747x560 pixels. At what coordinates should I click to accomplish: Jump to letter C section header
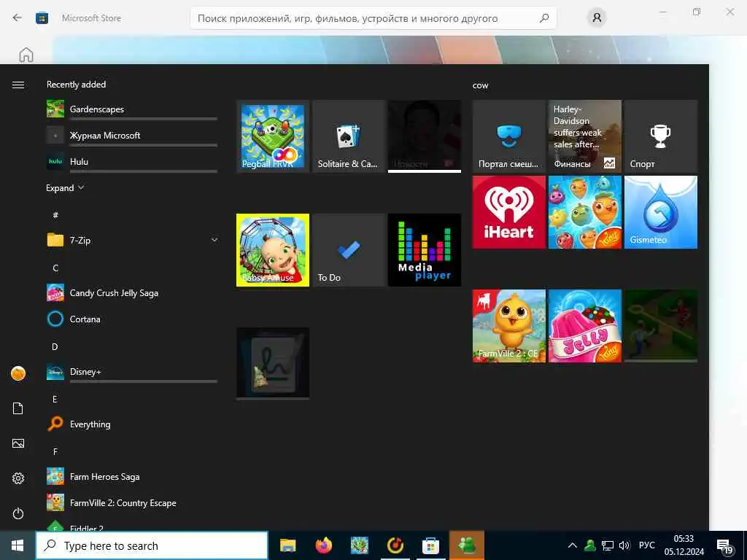click(x=55, y=268)
